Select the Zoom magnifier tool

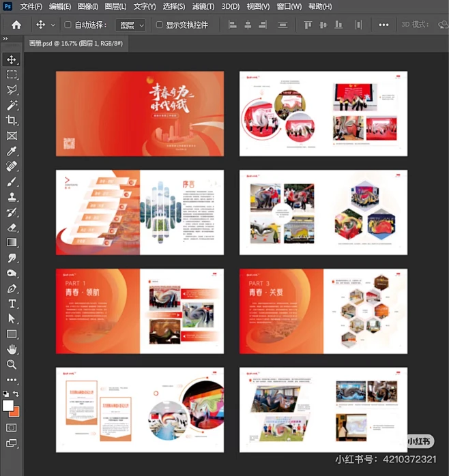[12, 365]
